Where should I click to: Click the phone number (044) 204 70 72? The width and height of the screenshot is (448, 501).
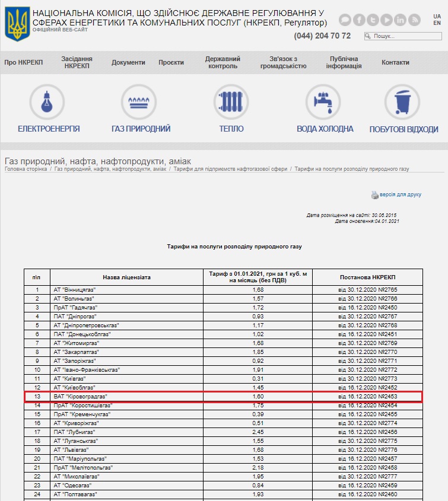[x=322, y=36]
